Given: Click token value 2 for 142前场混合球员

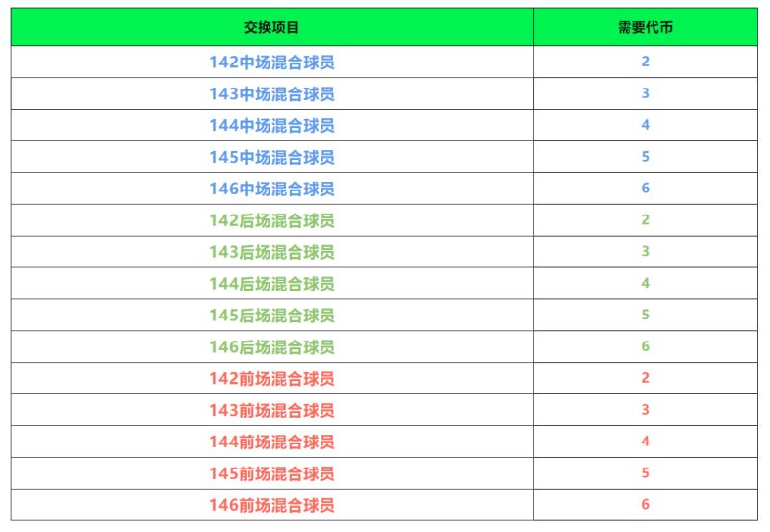Looking at the screenshot, I should click(x=646, y=378).
